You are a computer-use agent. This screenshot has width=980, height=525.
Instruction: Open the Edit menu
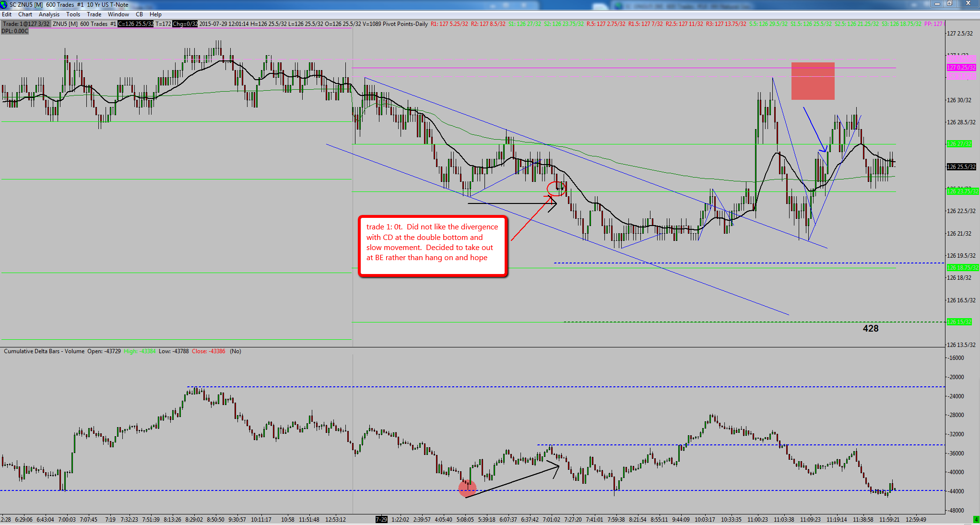pos(7,14)
